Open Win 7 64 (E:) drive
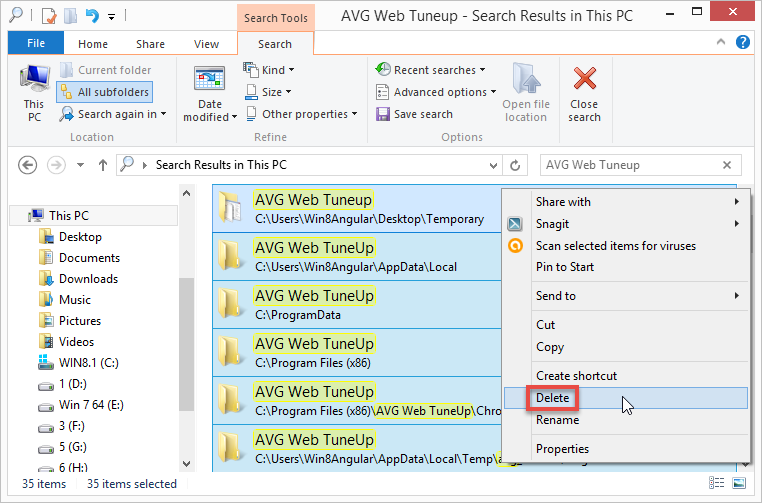Screen dimensions: 762x503 (81, 405)
